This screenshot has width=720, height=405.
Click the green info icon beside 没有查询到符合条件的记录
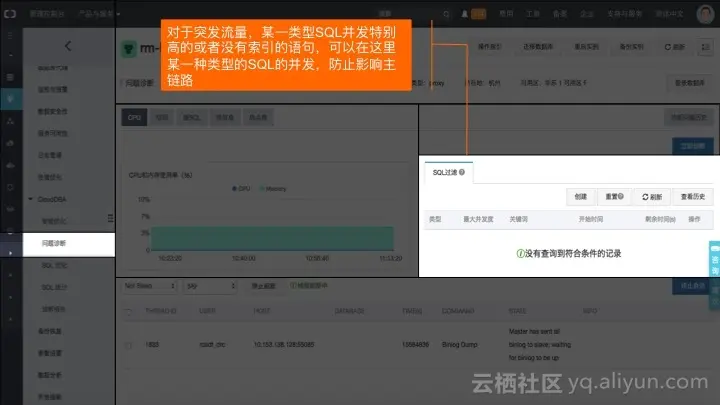[x=520, y=253]
